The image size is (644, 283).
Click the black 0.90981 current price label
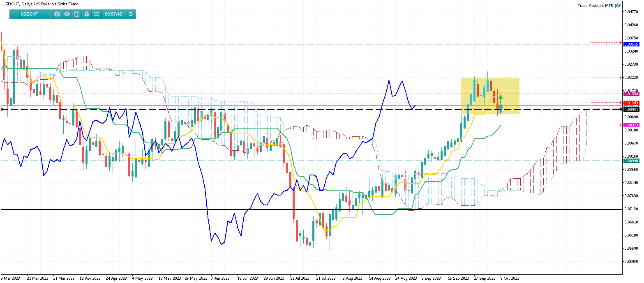tap(631, 109)
